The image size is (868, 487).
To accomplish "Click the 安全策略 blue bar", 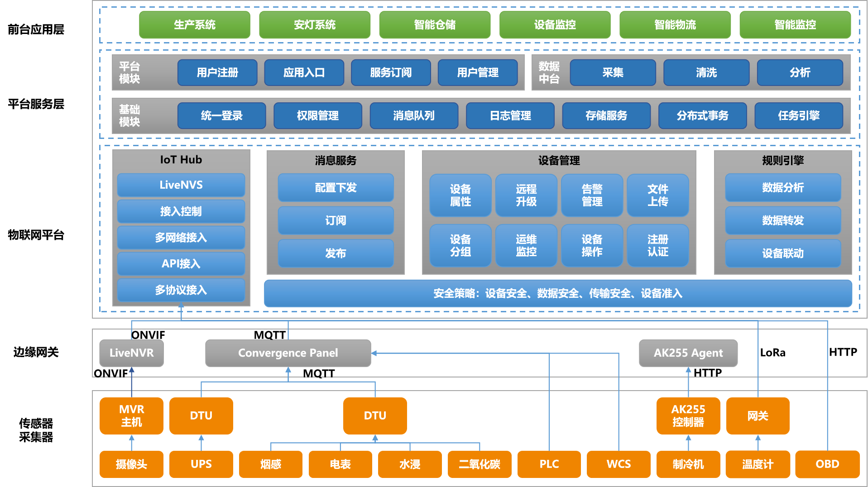I will click(x=558, y=294).
